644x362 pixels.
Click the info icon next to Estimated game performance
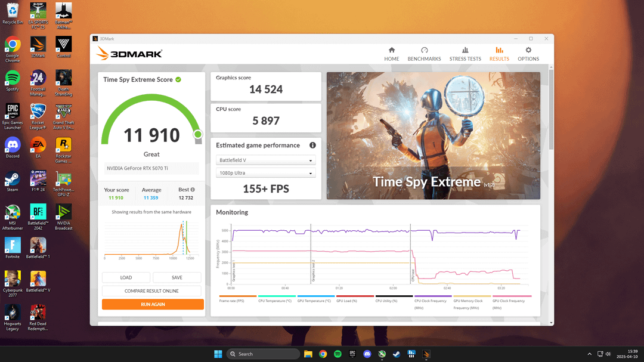[x=312, y=145]
